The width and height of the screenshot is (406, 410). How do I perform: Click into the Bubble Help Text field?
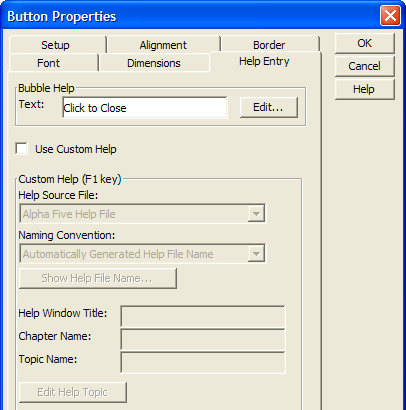(145, 108)
